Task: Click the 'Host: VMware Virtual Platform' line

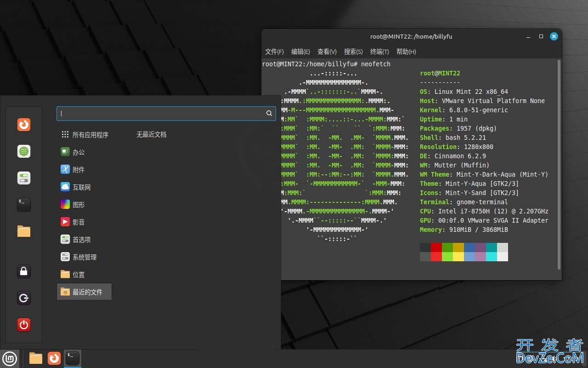Action: pyautogui.click(x=482, y=101)
